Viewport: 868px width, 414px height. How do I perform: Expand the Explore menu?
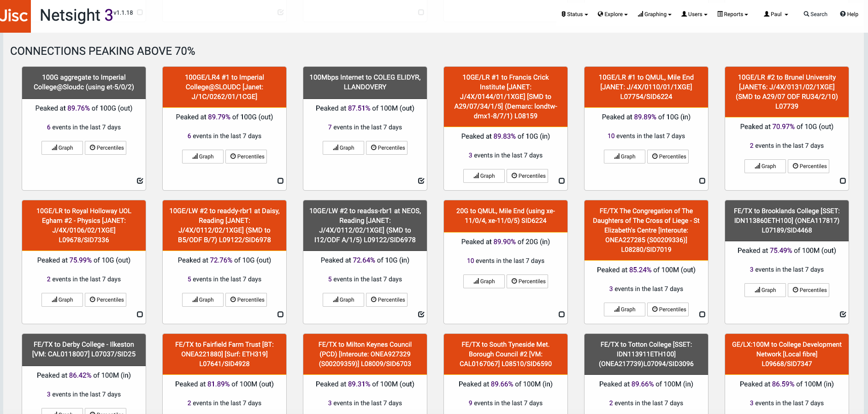tap(613, 14)
